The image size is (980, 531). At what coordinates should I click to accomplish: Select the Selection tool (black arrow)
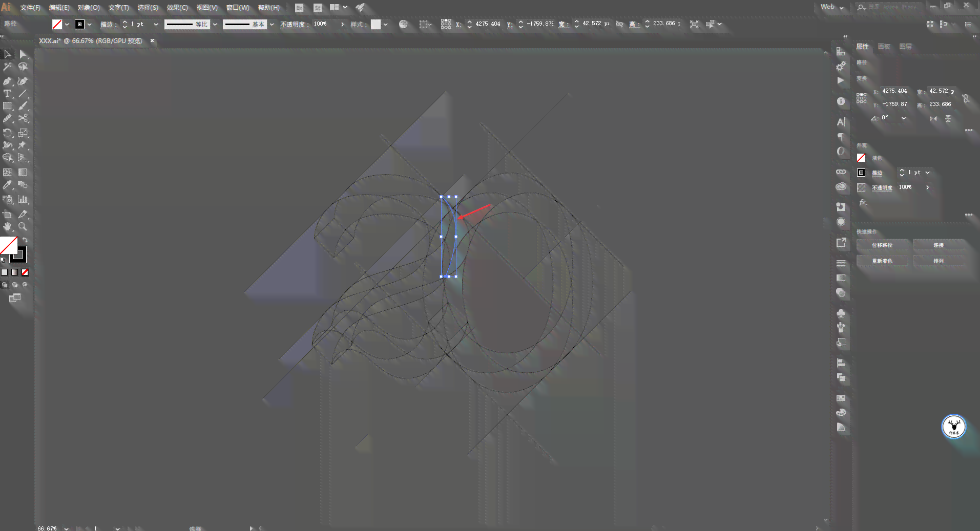(x=7, y=54)
